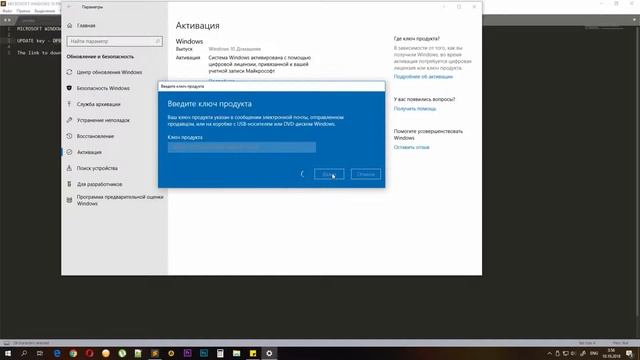Image resolution: width=640 pixels, height=360 pixels.
Task: Click the Поиск устройства person icon
Action: point(69,168)
